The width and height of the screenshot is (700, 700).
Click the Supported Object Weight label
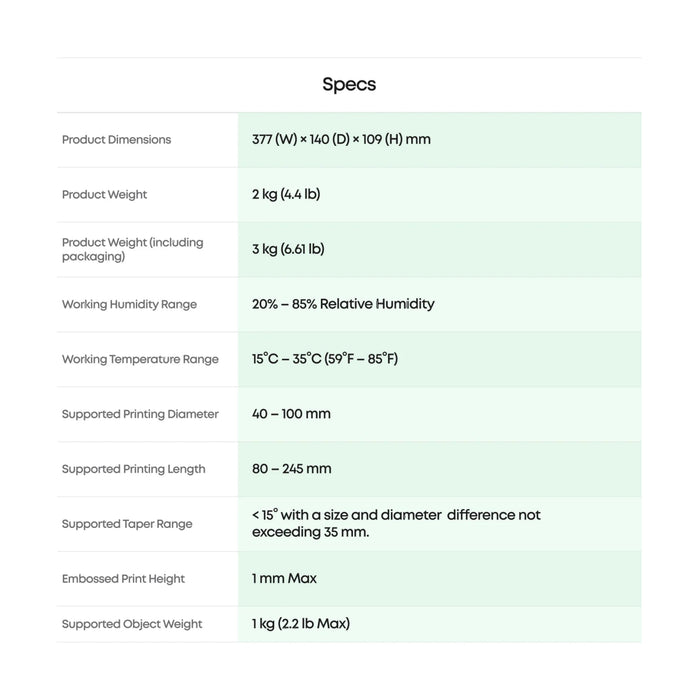[132, 624]
